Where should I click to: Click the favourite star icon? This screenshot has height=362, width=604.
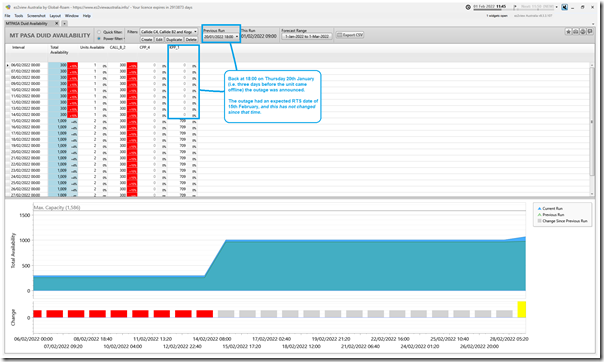click(x=568, y=32)
